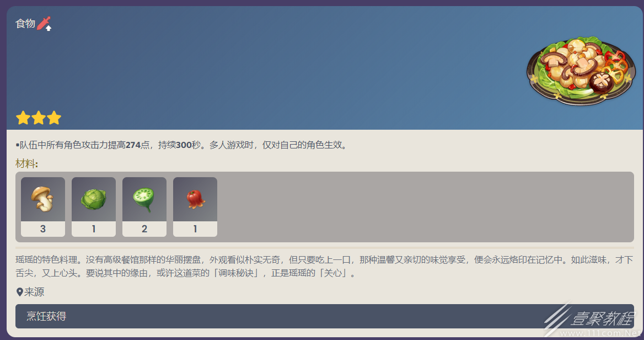644x340 pixels.
Task: Click the middle yellow rarity star
Action: coord(39,118)
